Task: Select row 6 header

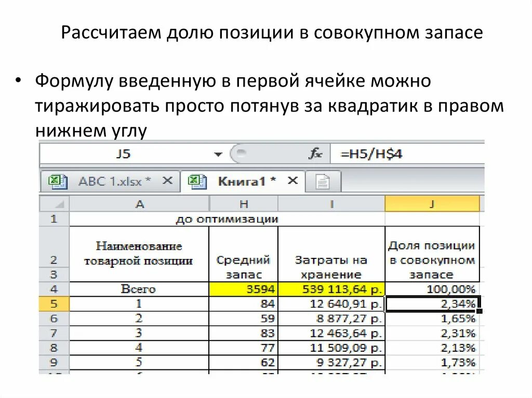Action: 54,318
